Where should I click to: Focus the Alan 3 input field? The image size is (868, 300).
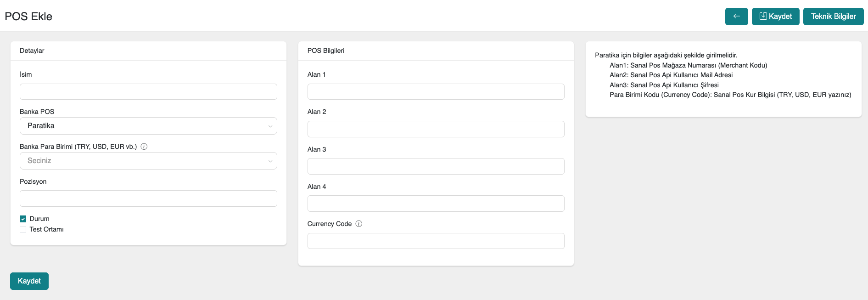(x=436, y=166)
